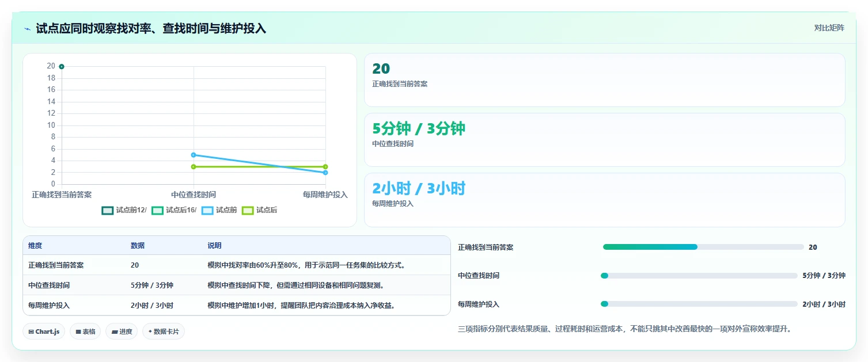
Task: Click the 进度 chip
Action: pos(122,331)
